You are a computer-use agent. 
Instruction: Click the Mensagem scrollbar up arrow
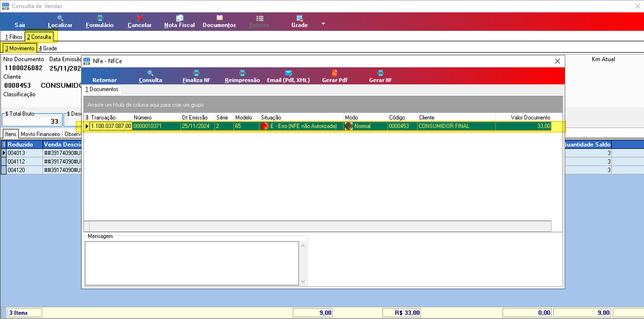(x=303, y=246)
